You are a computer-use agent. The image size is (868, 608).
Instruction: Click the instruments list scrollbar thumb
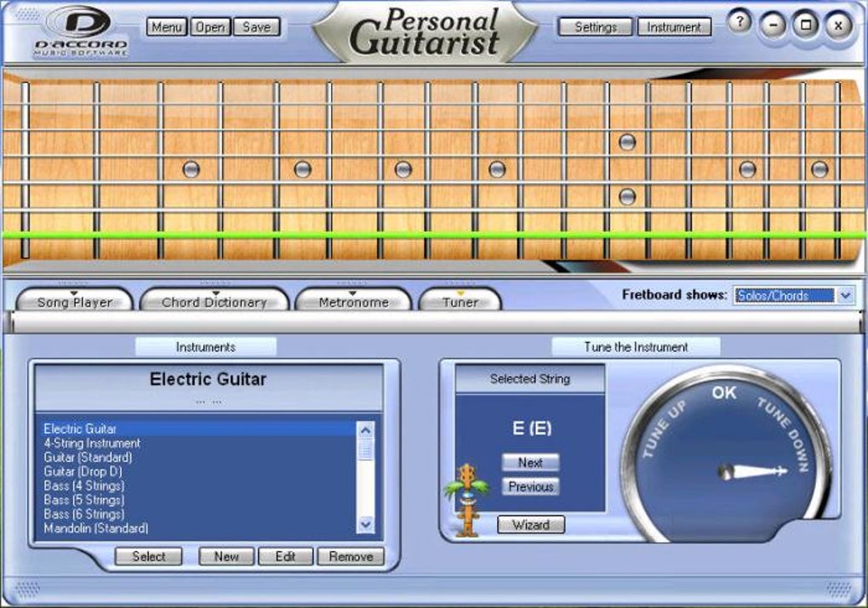point(365,450)
